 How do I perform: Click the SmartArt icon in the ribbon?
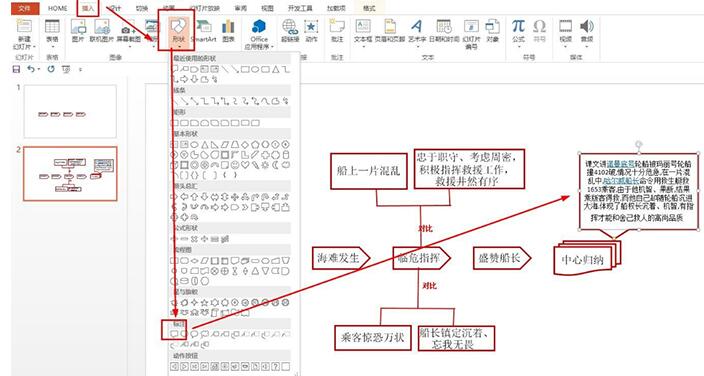(x=203, y=27)
